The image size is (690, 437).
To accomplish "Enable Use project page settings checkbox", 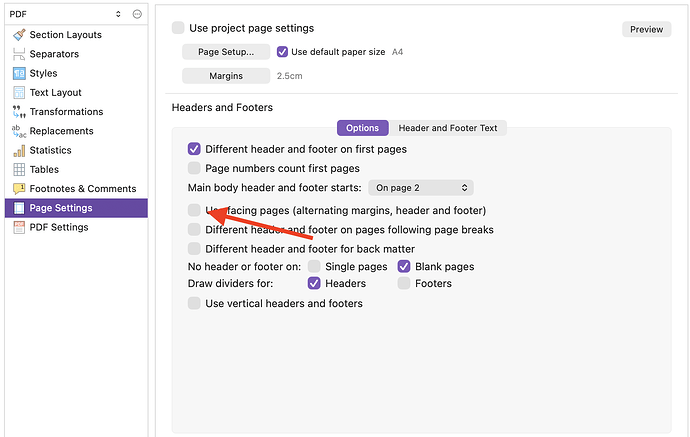I will point(178,28).
